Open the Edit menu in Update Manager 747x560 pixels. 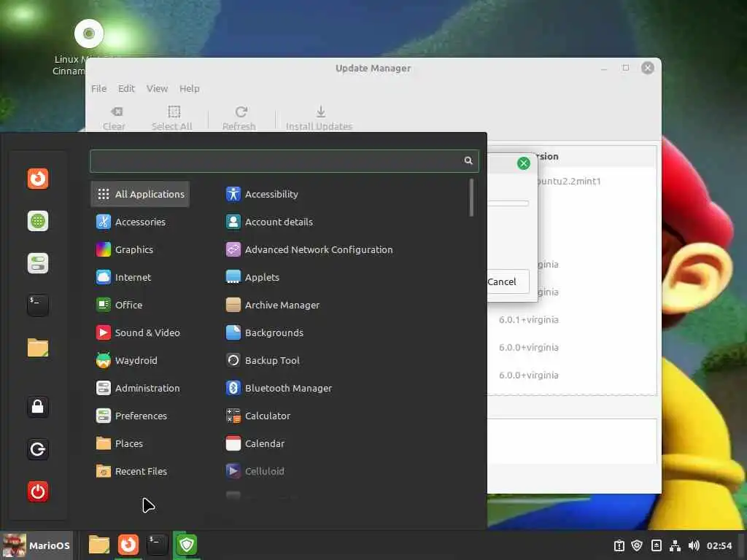(x=126, y=88)
